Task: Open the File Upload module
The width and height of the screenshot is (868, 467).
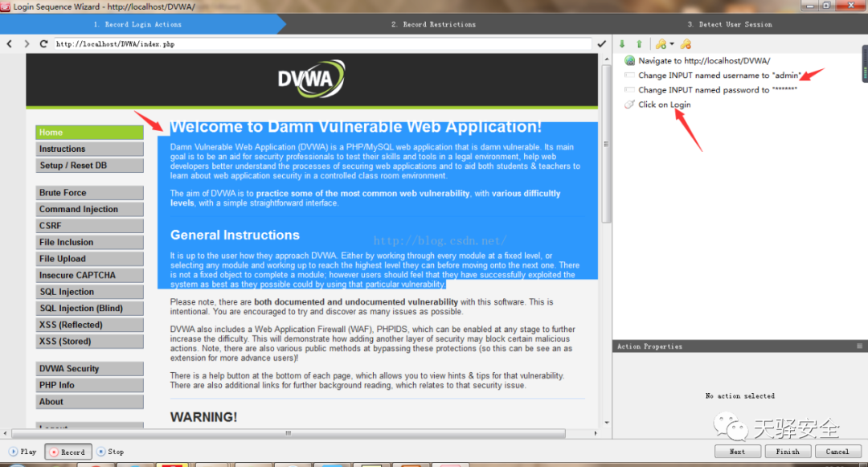Action: (90, 258)
